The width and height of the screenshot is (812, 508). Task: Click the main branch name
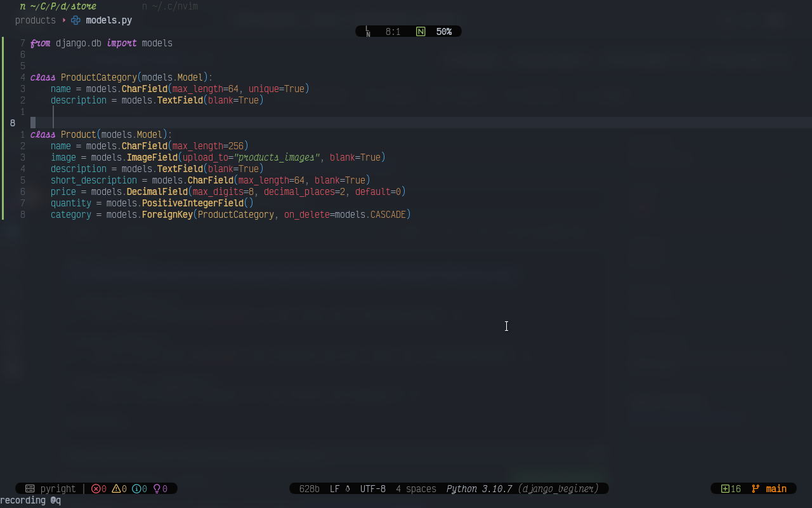(x=778, y=489)
